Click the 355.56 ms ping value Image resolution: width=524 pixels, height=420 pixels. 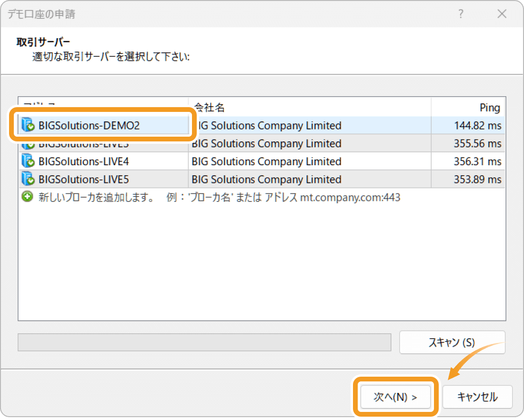477,144
